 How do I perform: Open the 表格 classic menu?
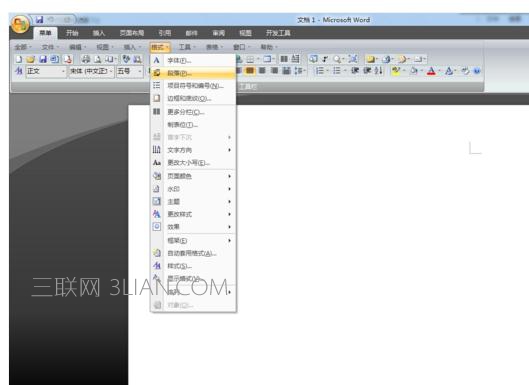point(214,47)
